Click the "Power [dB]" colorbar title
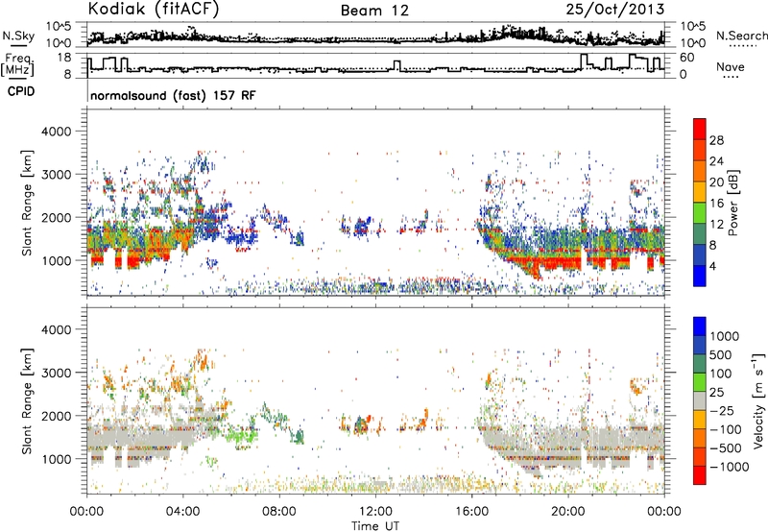Viewport: 768px width, 532px height. (x=732, y=203)
